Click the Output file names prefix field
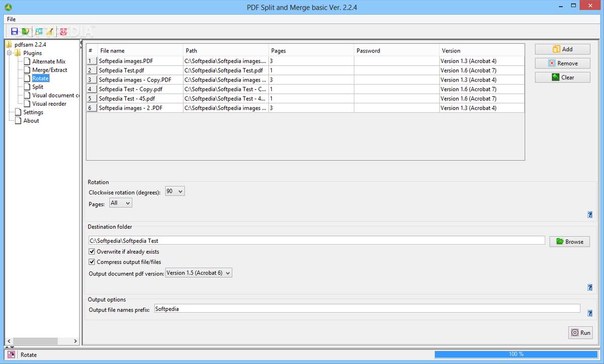 point(366,309)
